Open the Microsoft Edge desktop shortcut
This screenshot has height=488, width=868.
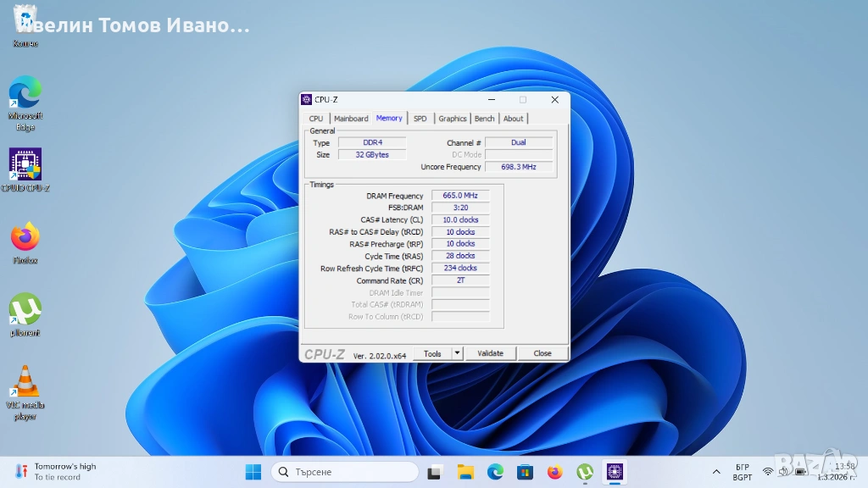[25, 93]
